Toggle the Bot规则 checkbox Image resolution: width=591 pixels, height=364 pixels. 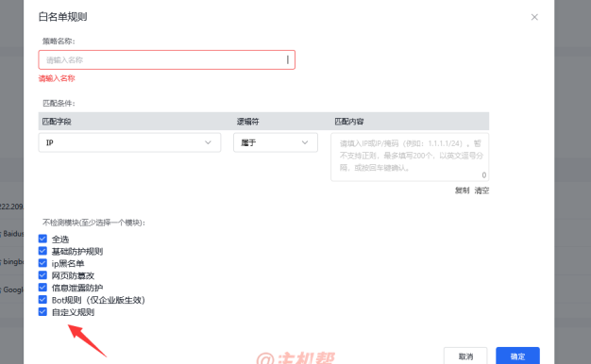coord(42,300)
